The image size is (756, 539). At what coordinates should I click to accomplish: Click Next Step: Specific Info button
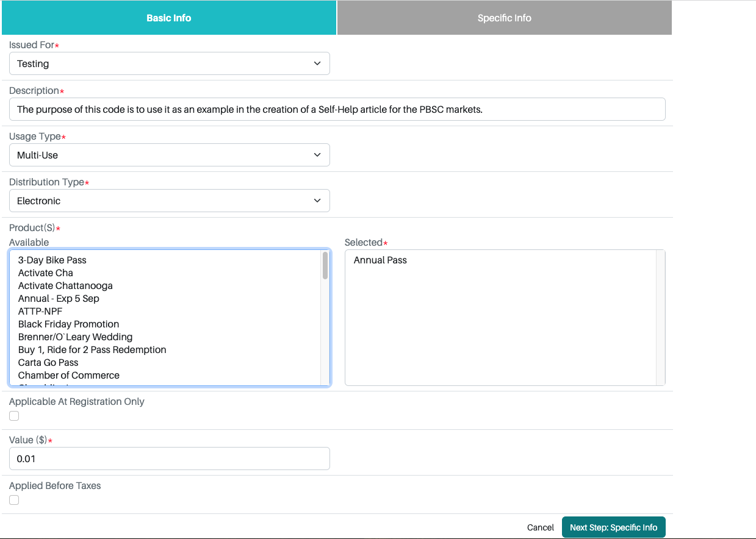click(x=614, y=527)
